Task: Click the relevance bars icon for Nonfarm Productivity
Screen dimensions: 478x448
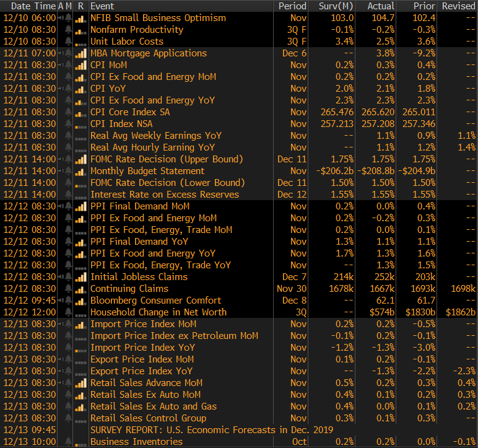Action: click(80, 30)
